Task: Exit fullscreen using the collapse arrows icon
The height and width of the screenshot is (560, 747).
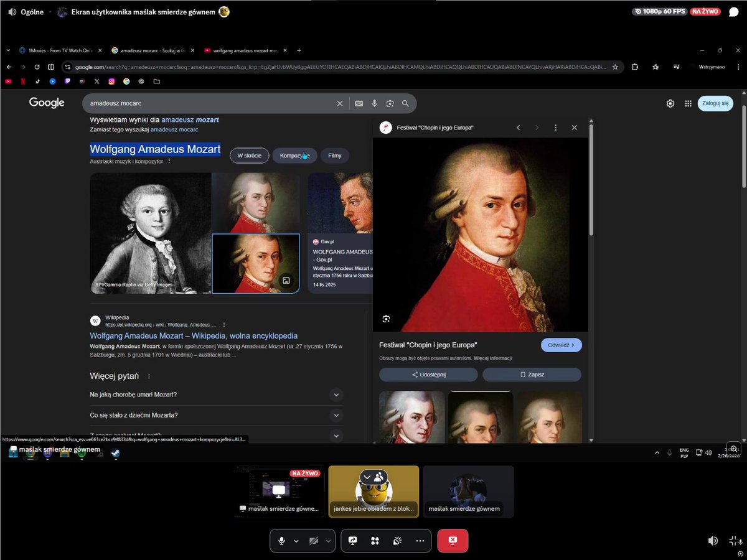Action: (x=733, y=541)
